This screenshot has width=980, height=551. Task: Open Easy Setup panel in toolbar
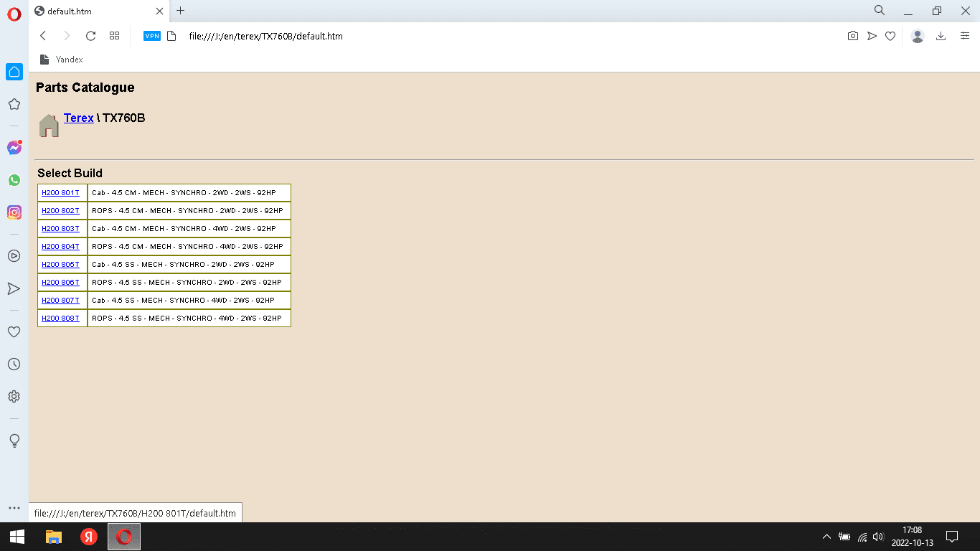click(x=965, y=36)
